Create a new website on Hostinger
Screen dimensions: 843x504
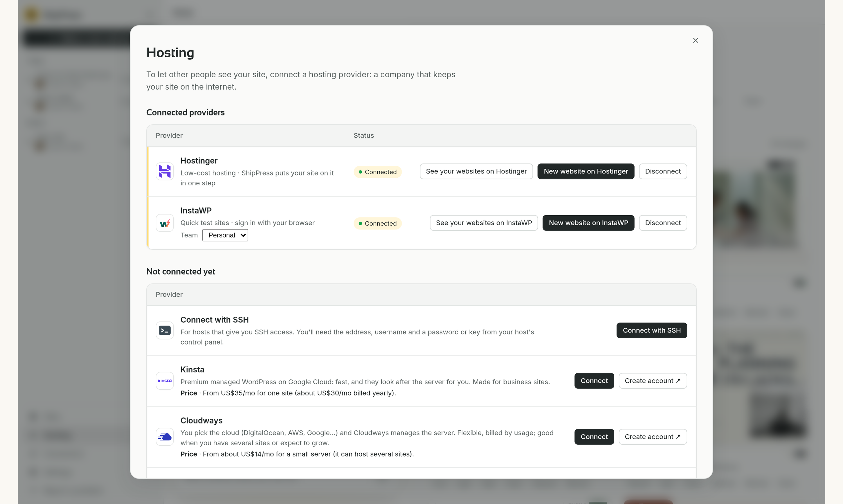pyautogui.click(x=585, y=171)
